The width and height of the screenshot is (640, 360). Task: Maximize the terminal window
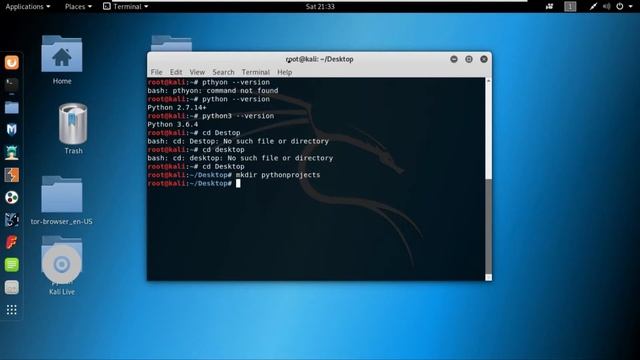coord(469,59)
